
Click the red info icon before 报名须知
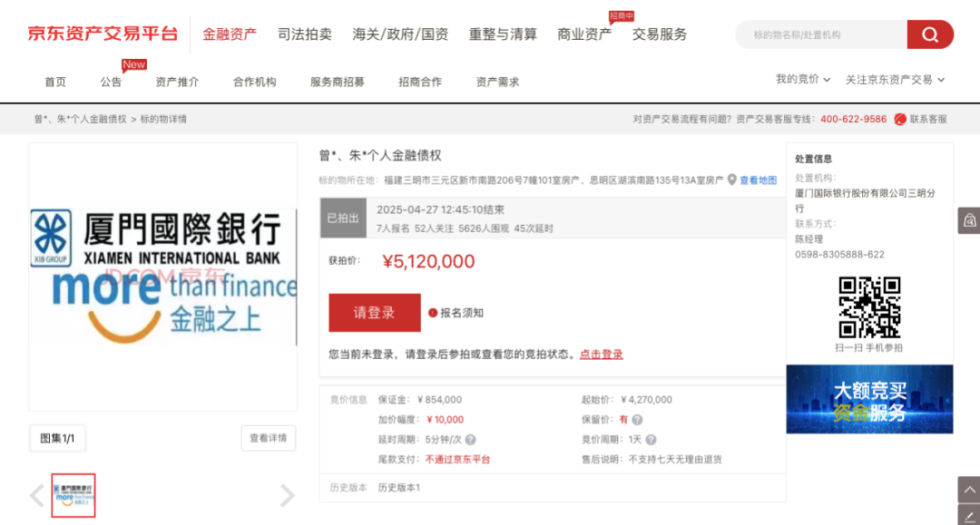pyautogui.click(x=433, y=313)
